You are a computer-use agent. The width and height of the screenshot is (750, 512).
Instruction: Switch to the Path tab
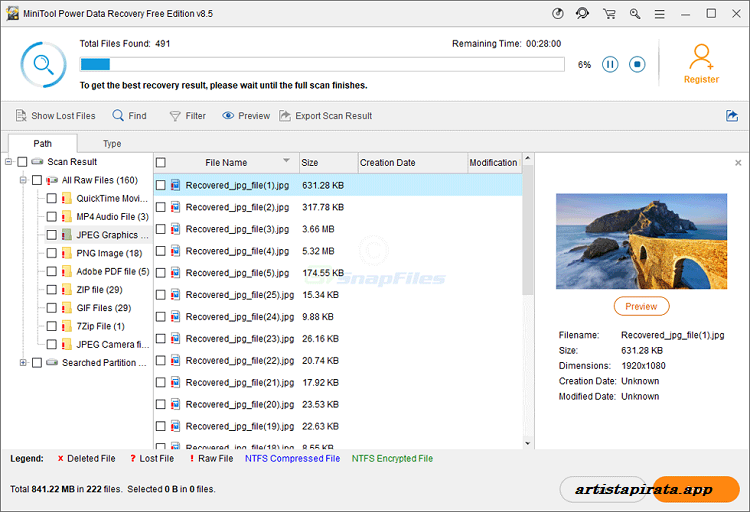tap(43, 144)
